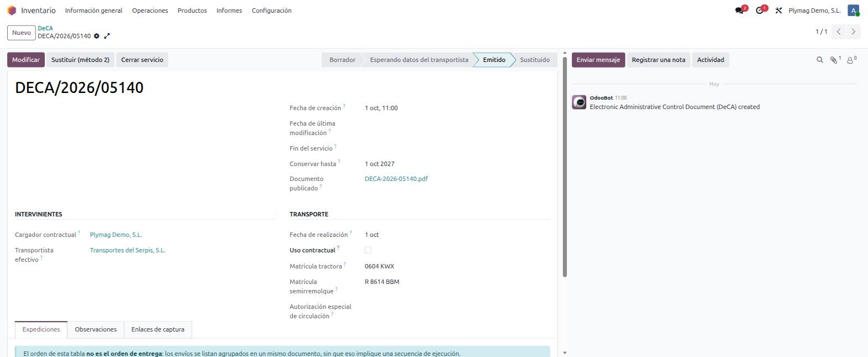
Task: Click Matrícula tractora value 0604 KWX
Action: pos(380,266)
